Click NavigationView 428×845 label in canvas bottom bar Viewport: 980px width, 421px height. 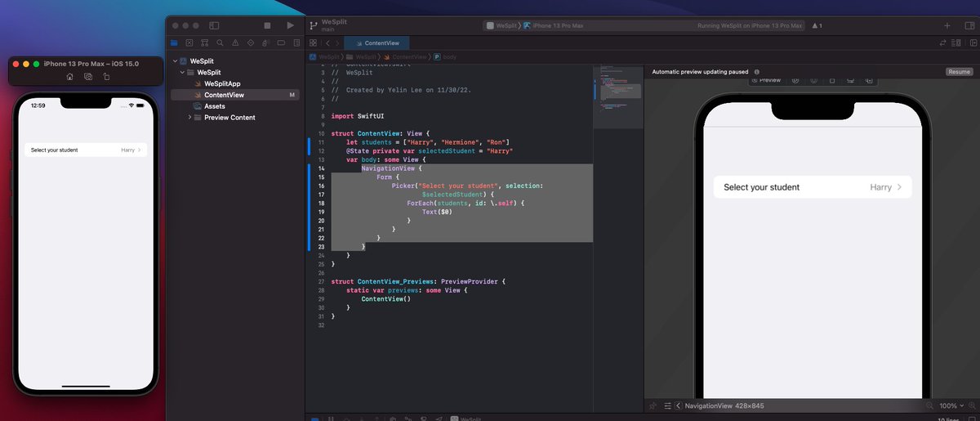[724, 405]
